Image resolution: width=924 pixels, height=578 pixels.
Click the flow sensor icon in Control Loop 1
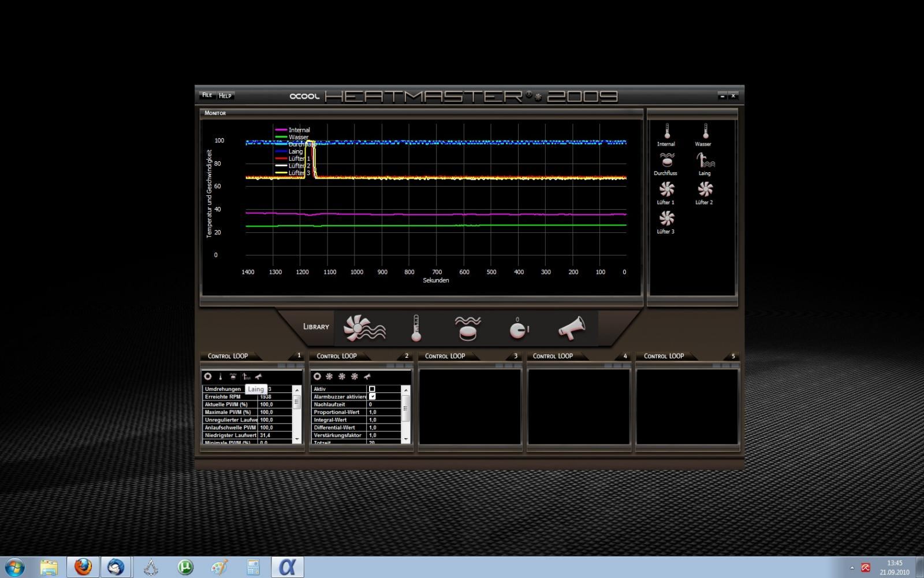[233, 376]
